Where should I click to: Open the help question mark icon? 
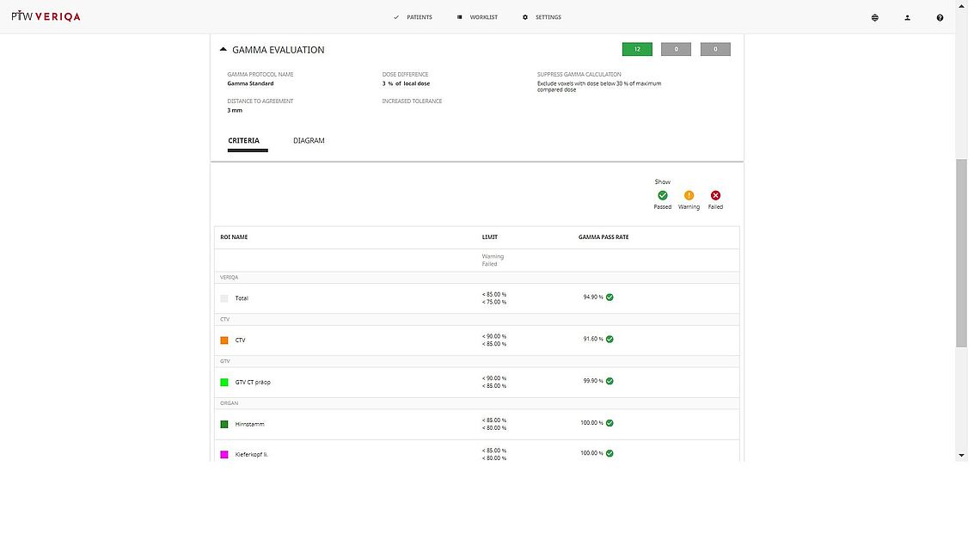click(x=940, y=17)
